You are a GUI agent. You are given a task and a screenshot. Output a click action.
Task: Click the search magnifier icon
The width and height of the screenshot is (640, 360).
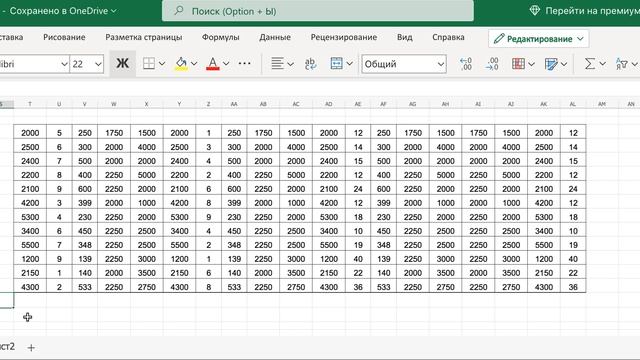179,11
